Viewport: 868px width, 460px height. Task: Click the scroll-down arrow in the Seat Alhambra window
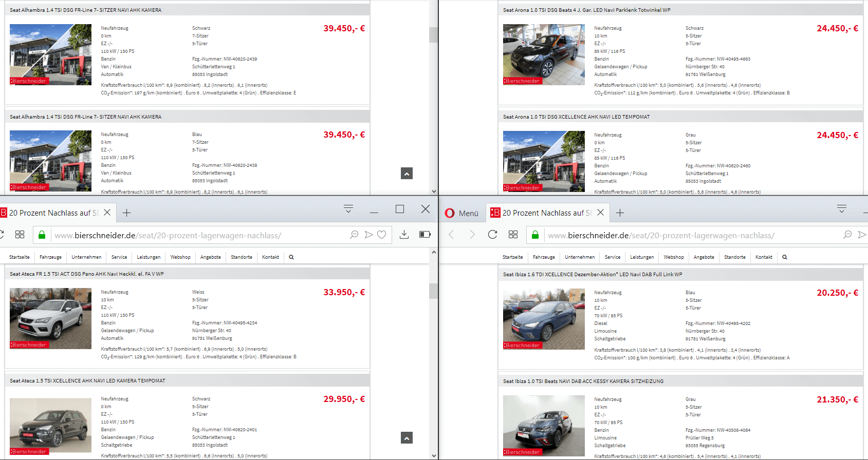coord(434,191)
